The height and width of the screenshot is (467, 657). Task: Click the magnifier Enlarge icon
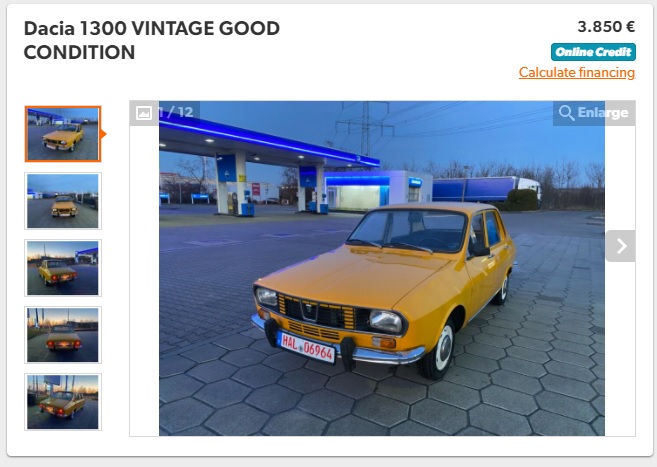pyautogui.click(x=566, y=113)
